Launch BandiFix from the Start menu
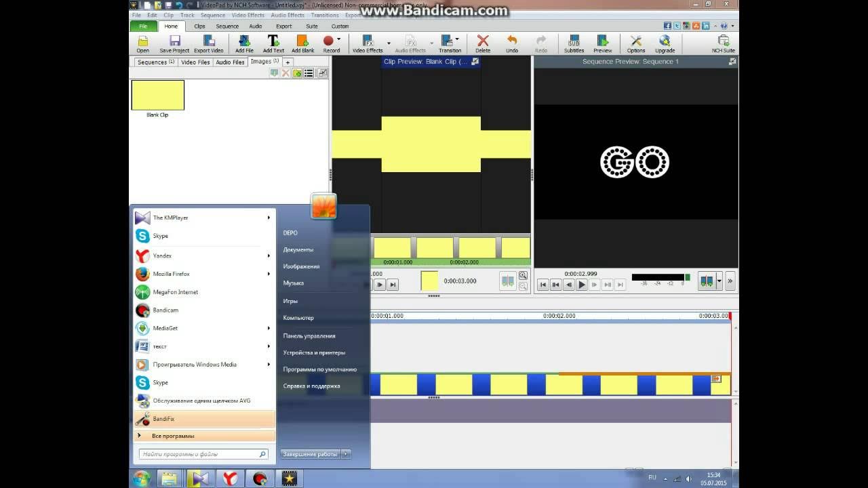The width and height of the screenshot is (868, 488). coord(204,419)
